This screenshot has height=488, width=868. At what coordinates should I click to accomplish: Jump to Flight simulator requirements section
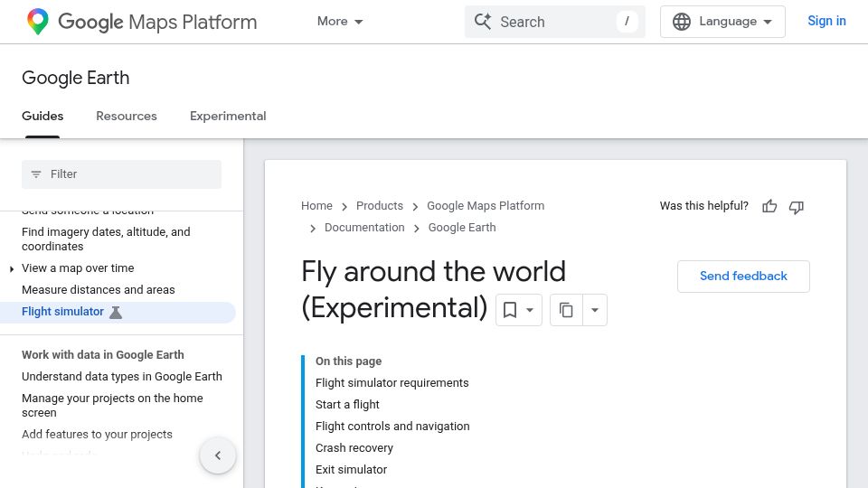(x=392, y=383)
